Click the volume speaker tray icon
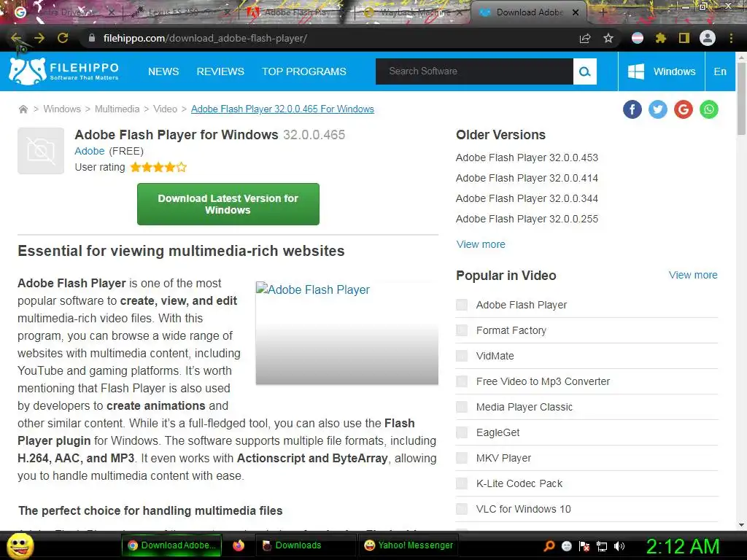747x560 pixels. coord(619,546)
